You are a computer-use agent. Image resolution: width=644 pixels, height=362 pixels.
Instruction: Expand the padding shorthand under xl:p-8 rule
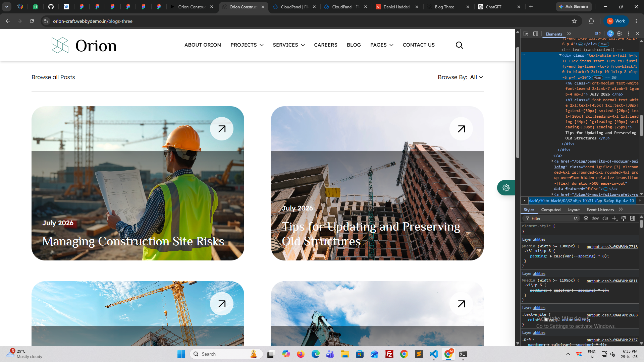[x=551, y=256]
